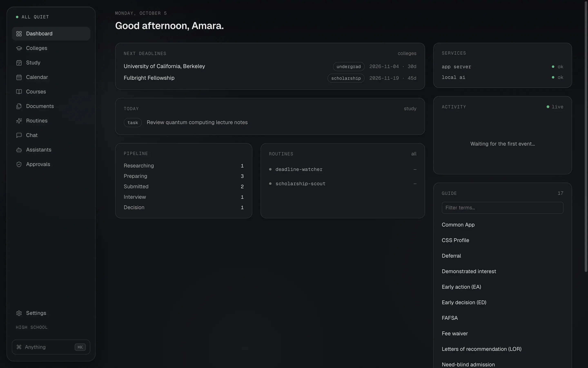Select Common App guide term
Screen dimensions: 588x368
(458, 225)
